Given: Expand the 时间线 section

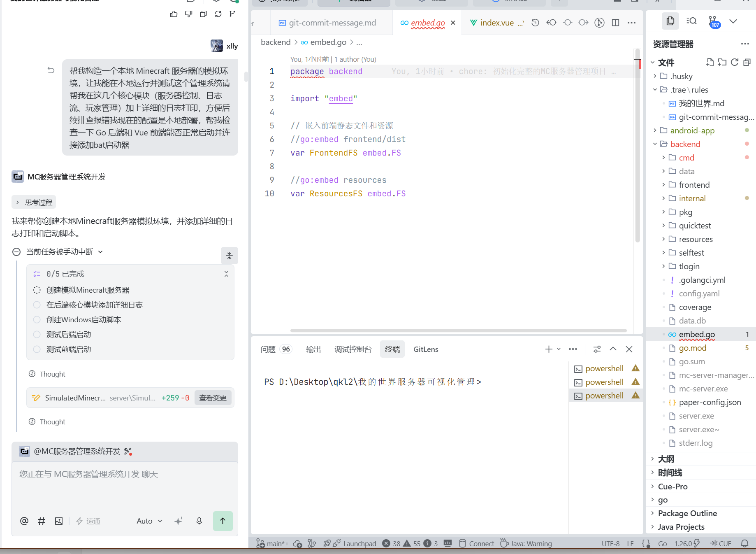Looking at the screenshot, I should 670,473.
